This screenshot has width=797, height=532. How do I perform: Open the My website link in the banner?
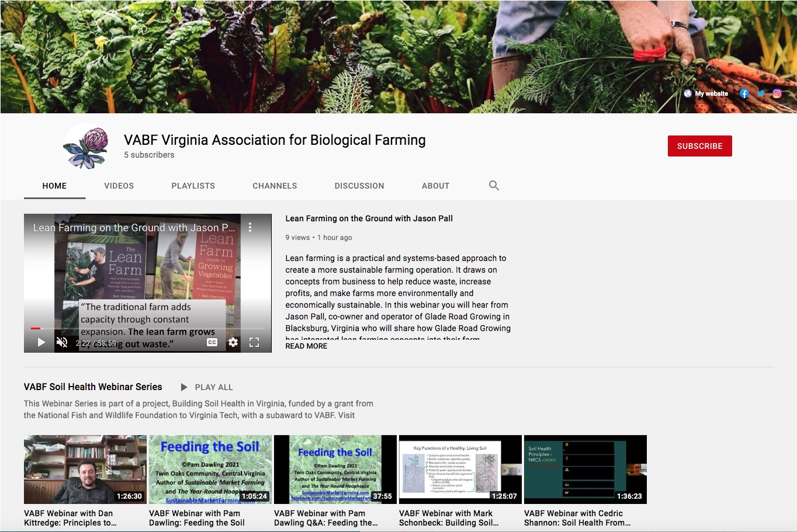pyautogui.click(x=706, y=93)
